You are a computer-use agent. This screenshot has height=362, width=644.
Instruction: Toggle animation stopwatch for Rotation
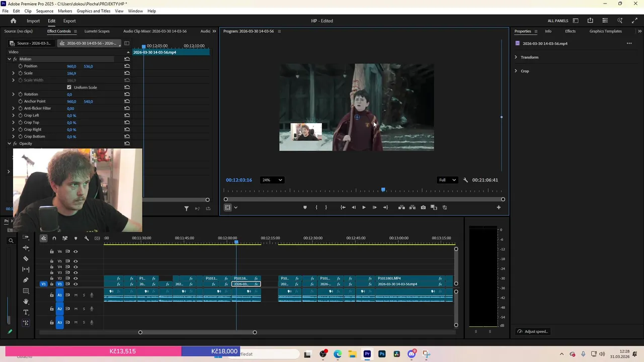click(x=20, y=94)
